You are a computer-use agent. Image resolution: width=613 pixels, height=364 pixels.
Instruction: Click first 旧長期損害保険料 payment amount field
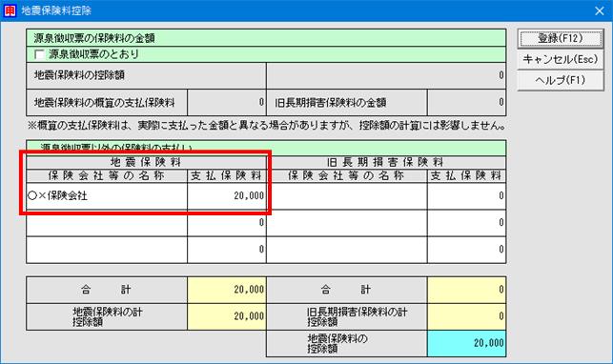[x=467, y=195]
